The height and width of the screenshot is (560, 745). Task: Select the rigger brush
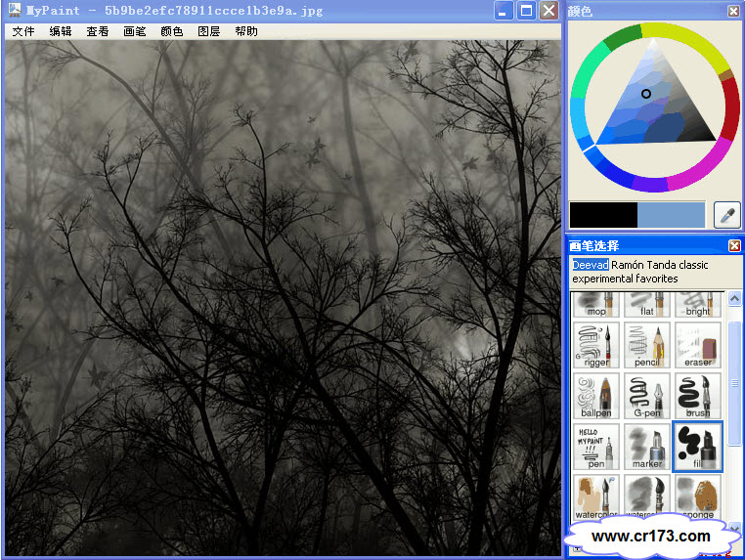point(595,345)
